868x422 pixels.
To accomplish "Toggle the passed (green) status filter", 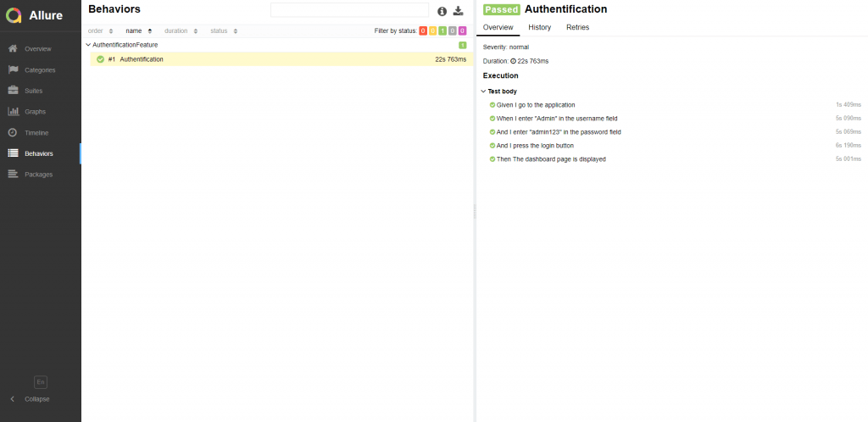I will point(442,31).
